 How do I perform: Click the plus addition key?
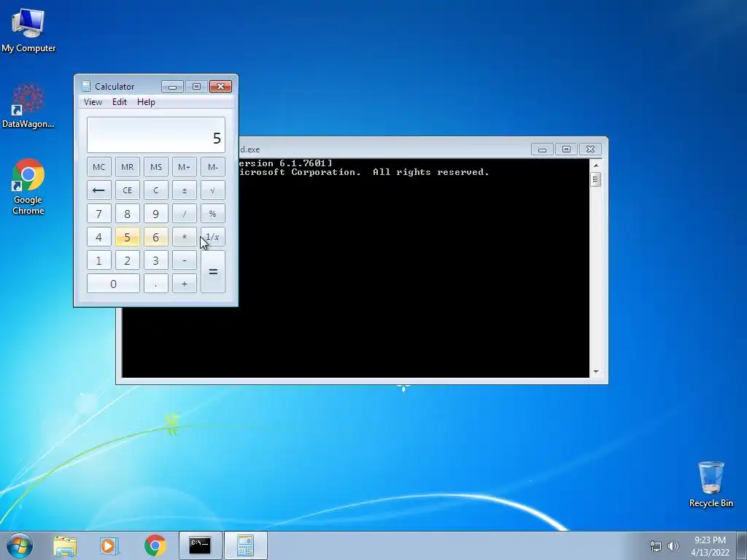pyautogui.click(x=185, y=284)
